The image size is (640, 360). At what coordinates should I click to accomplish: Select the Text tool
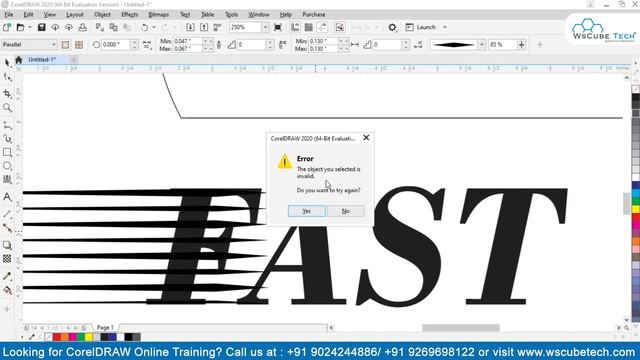tap(7, 197)
